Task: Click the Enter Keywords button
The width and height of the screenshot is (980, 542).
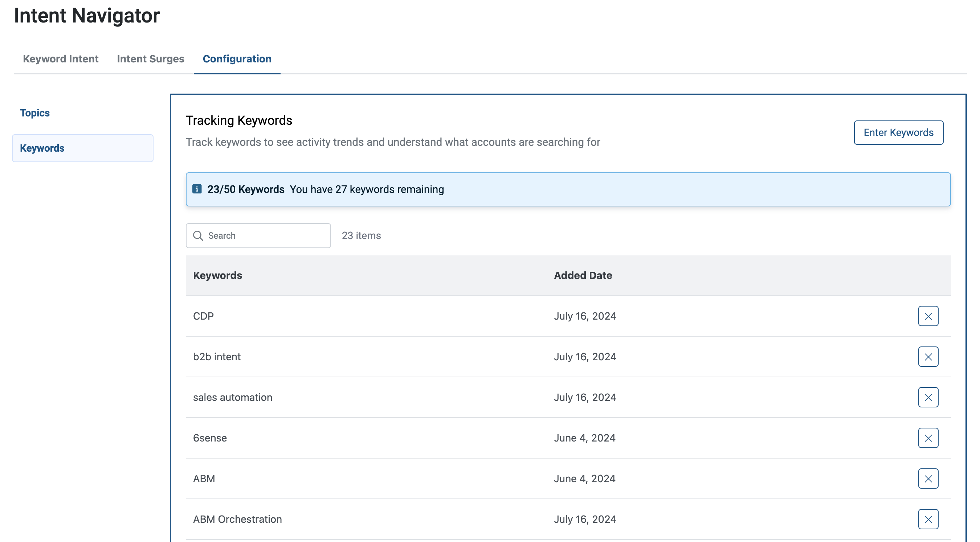Action: [898, 133]
